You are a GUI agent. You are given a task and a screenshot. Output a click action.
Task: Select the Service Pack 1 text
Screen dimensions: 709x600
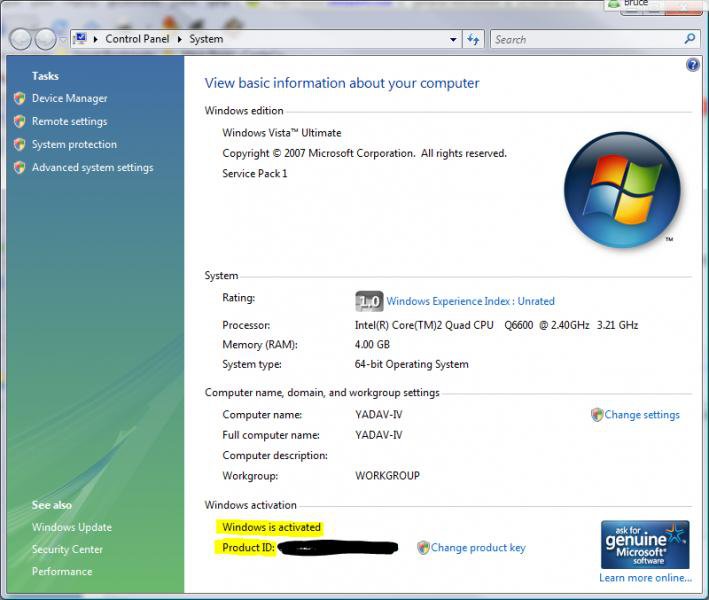[255, 174]
